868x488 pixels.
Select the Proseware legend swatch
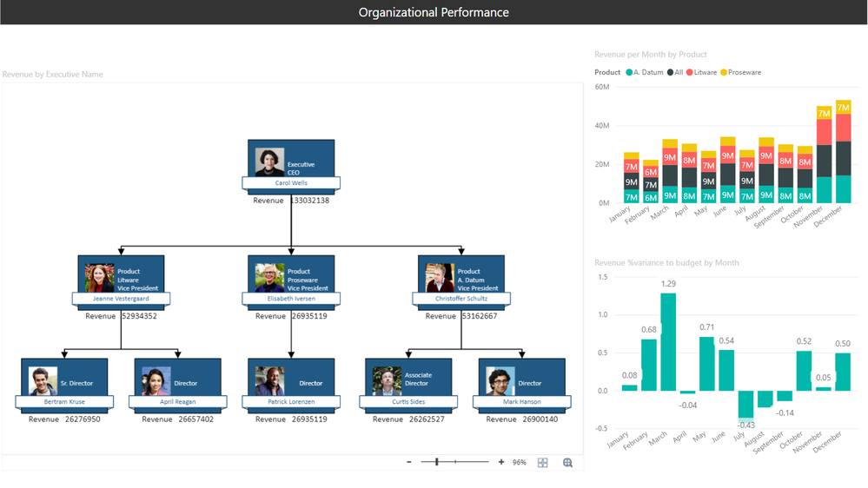pos(724,72)
